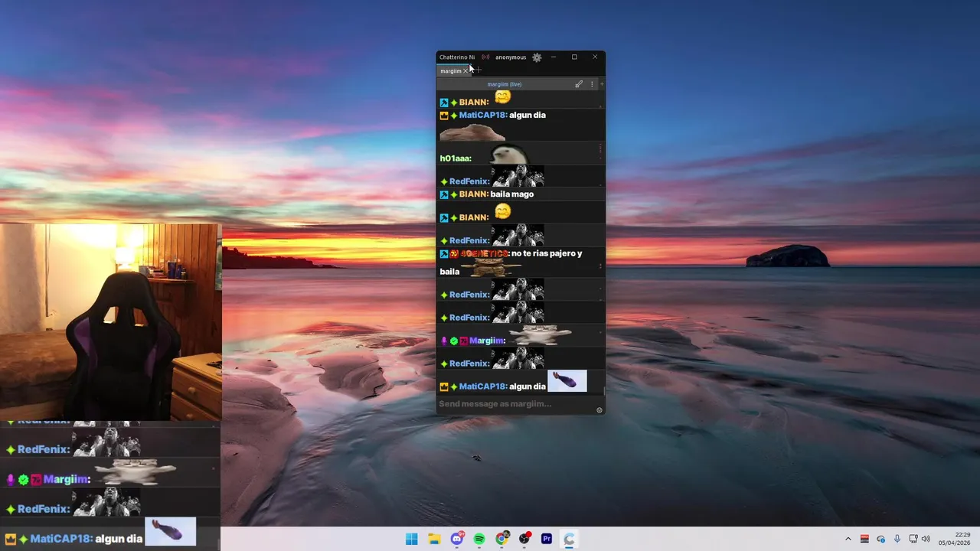Open Discord from the taskbar
The image size is (980, 551).
(x=457, y=539)
